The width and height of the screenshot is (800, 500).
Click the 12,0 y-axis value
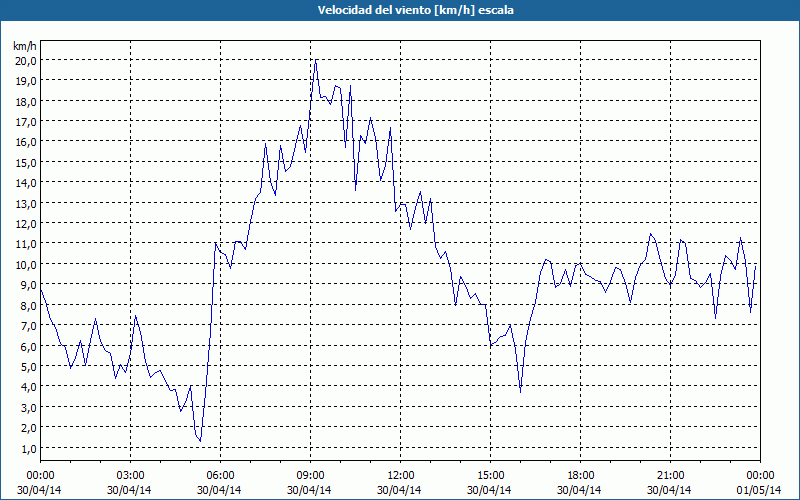(x=26, y=224)
